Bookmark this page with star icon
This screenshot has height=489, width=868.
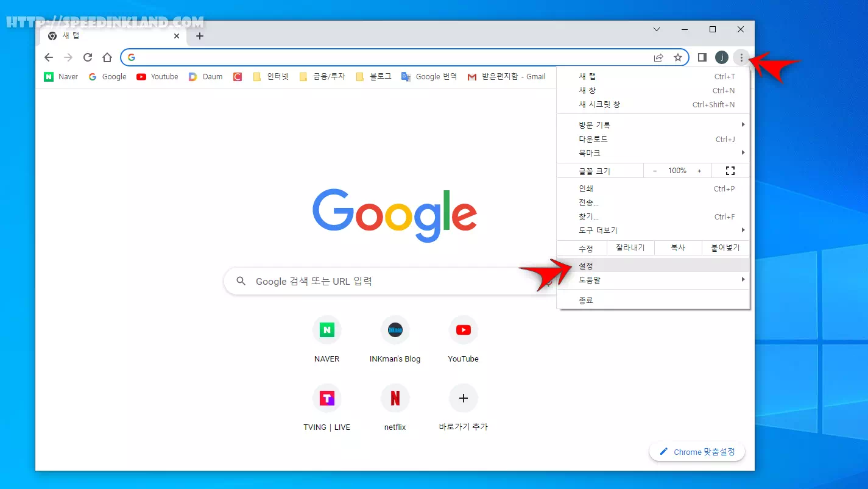pyautogui.click(x=677, y=57)
